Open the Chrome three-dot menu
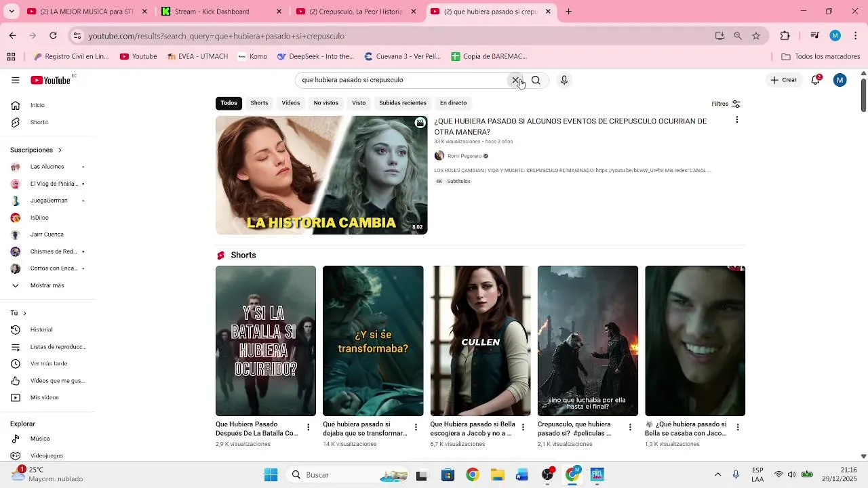Image resolution: width=868 pixels, height=488 pixels. (x=856, y=36)
